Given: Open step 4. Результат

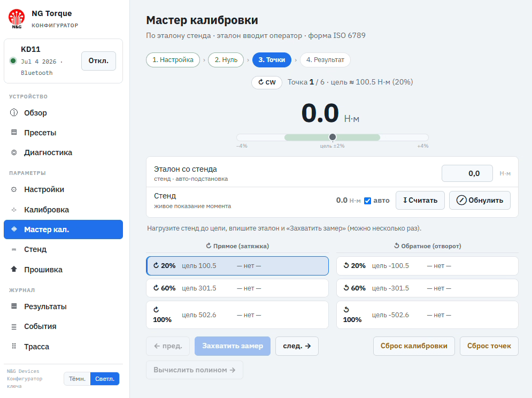Looking at the screenshot, I should [x=326, y=60].
